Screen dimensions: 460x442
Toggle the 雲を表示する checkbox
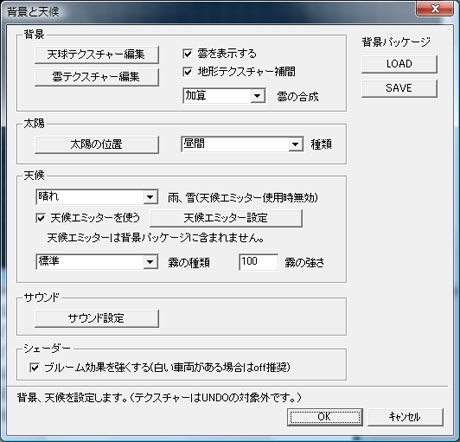tap(188, 54)
